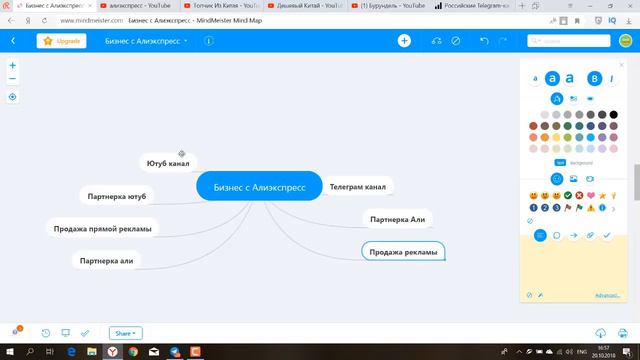Image resolution: width=640 pixels, height=360 pixels.
Task: Close the formatting sidebar
Action: click(x=621, y=65)
